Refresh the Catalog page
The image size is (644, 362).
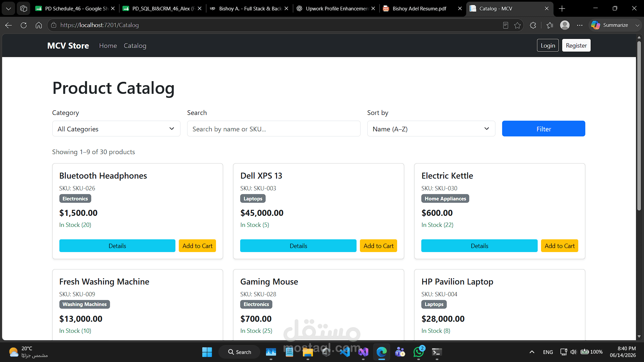(23, 25)
